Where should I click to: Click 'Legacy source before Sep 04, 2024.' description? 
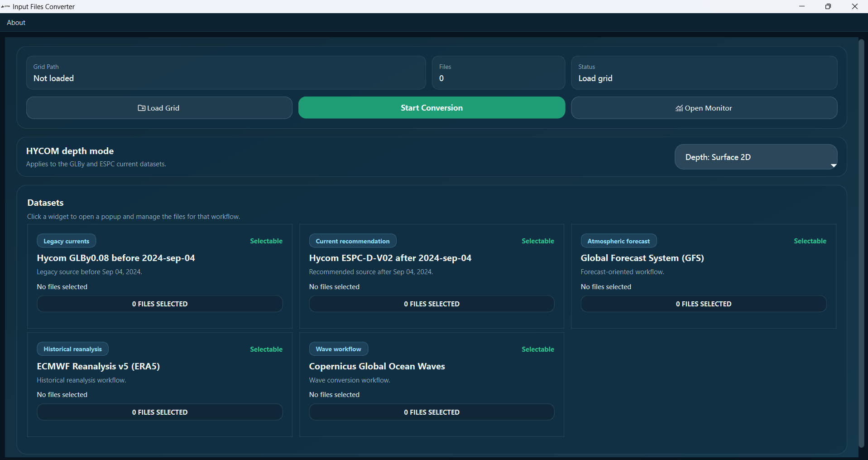tap(89, 272)
